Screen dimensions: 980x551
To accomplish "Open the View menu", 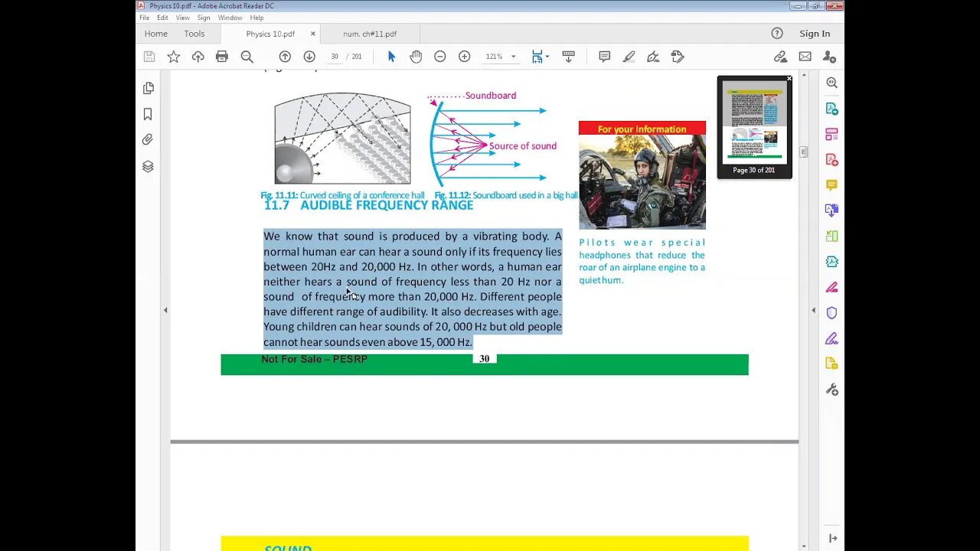I will (x=183, y=18).
